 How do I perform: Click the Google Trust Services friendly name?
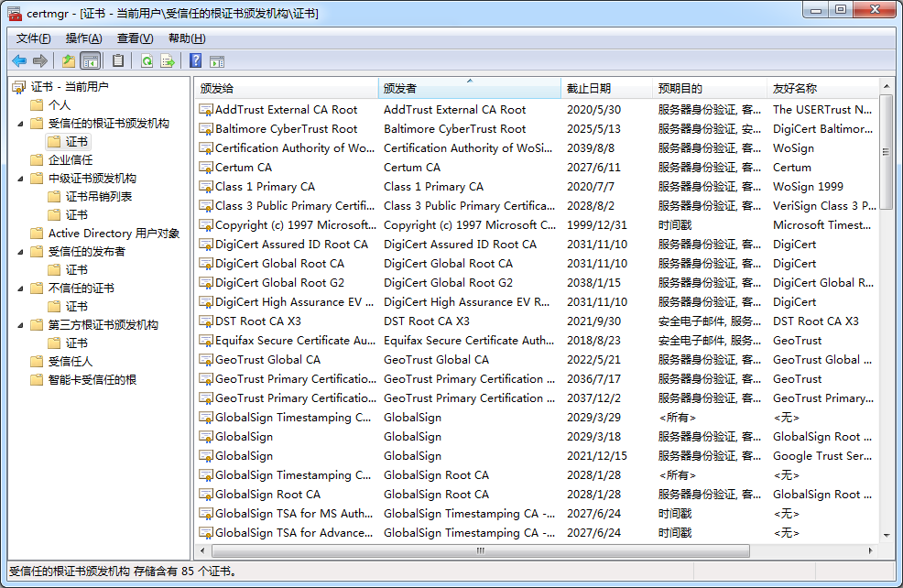point(821,456)
